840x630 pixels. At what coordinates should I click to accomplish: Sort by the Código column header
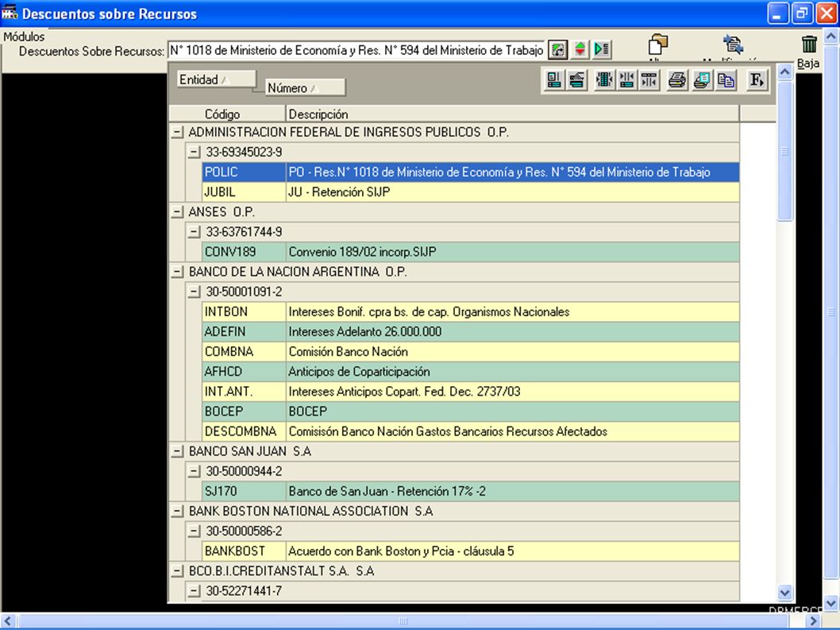[x=228, y=114]
